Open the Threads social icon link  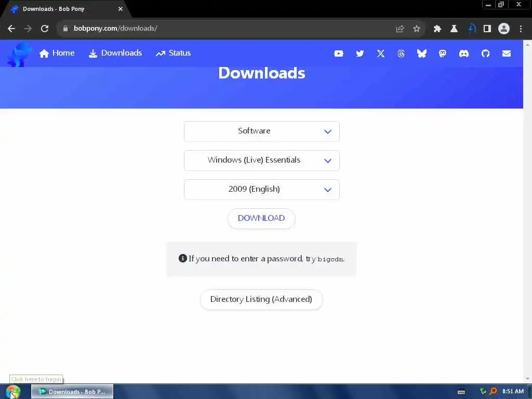(401, 54)
